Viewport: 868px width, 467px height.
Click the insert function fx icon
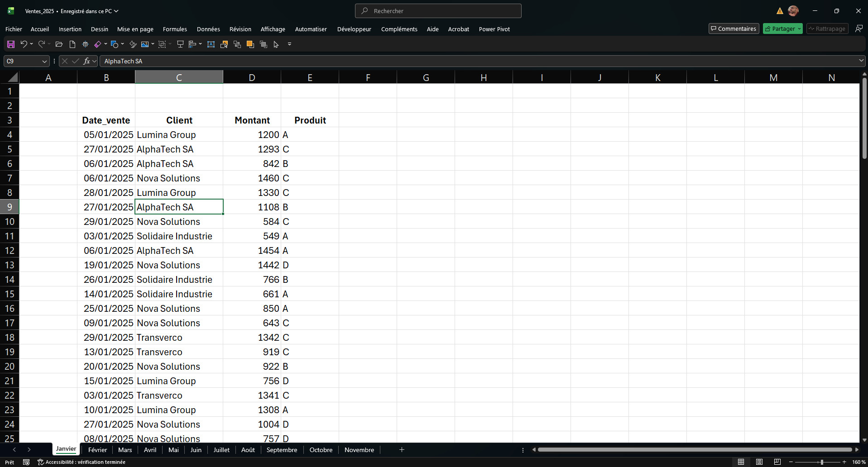86,61
